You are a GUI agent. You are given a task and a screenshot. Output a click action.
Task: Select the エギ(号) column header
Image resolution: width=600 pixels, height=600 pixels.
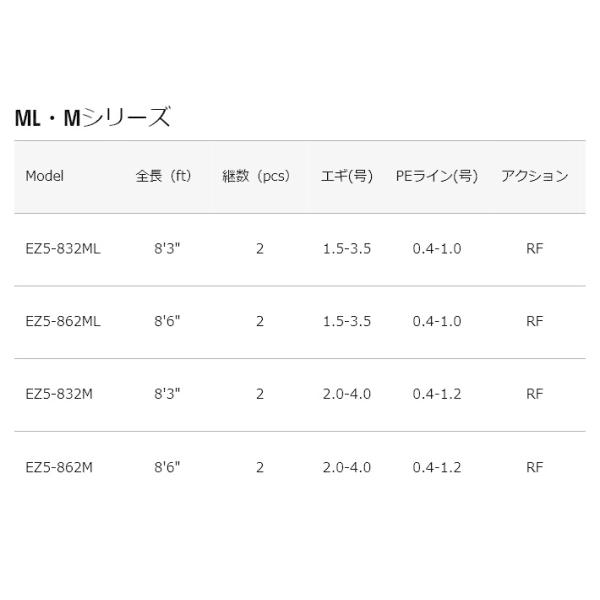click(347, 176)
